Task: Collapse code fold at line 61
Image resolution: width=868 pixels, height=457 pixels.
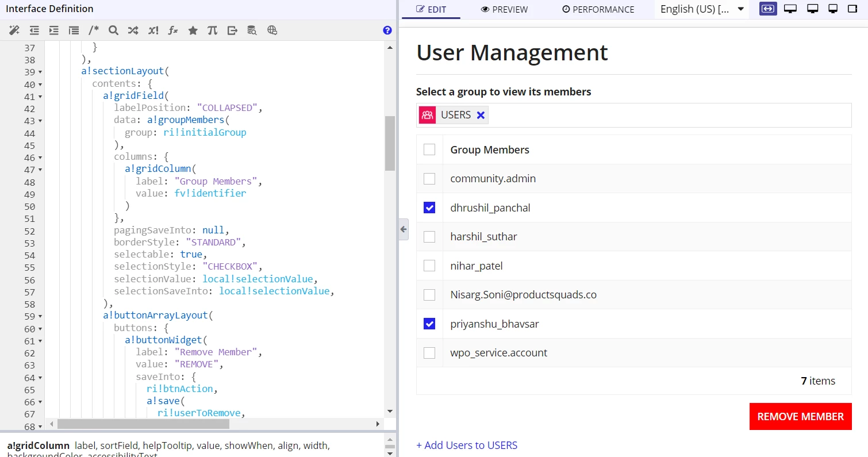Action: pos(40,341)
